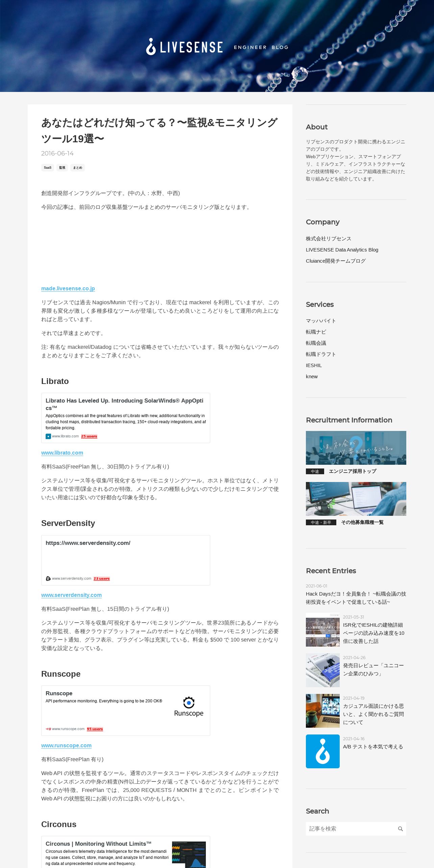Open the ISR化でIESHIL entry title
The image size is (434, 868).
(374, 633)
